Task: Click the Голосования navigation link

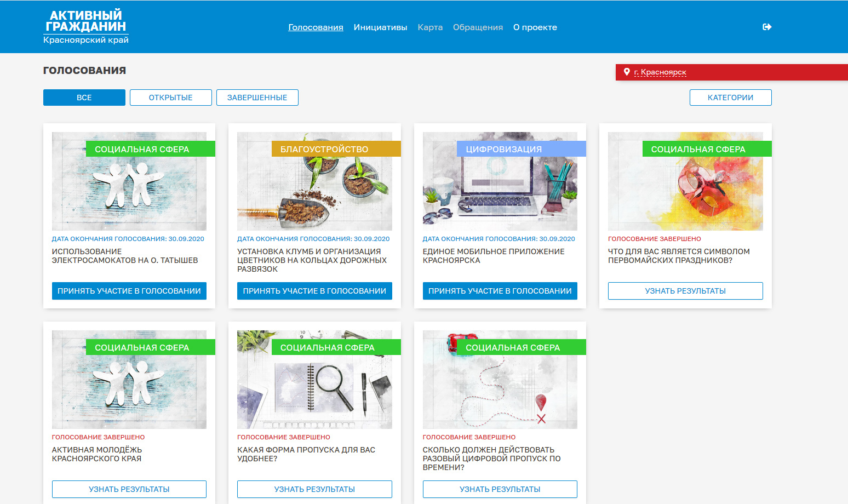Action: click(x=316, y=27)
